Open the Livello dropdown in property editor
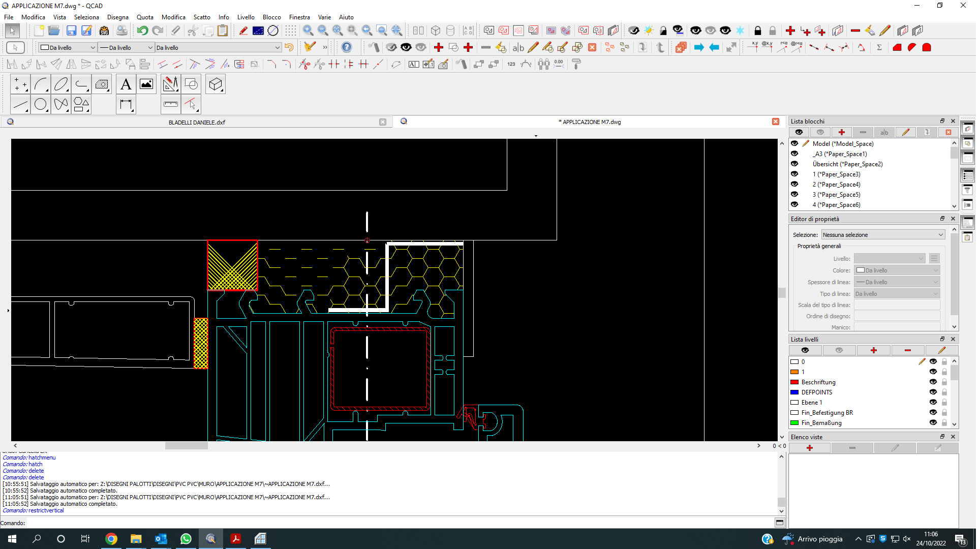Viewport: 980px width, 549px height. 890,259
